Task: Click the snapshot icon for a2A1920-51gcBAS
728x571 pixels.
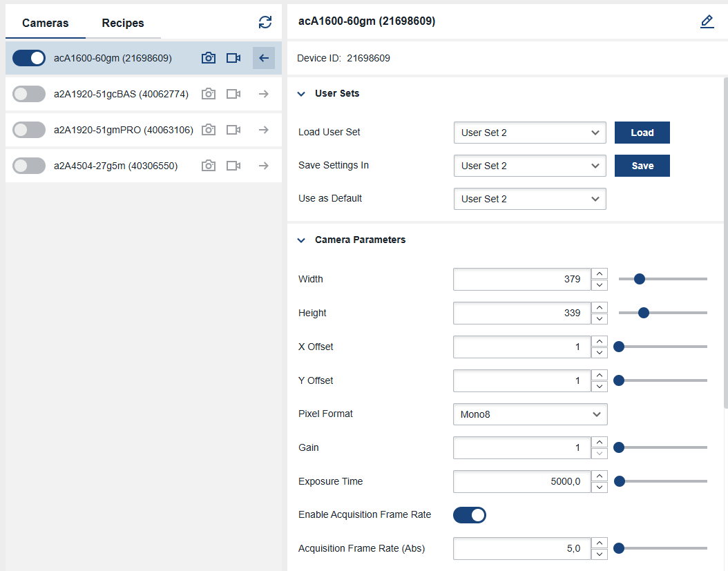Action: pos(209,94)
